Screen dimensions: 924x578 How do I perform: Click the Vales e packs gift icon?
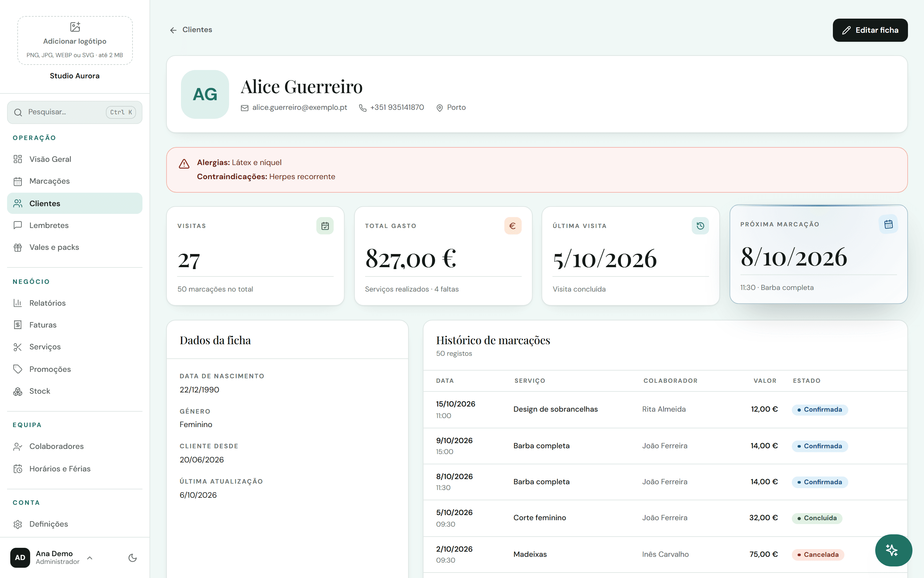18,247
